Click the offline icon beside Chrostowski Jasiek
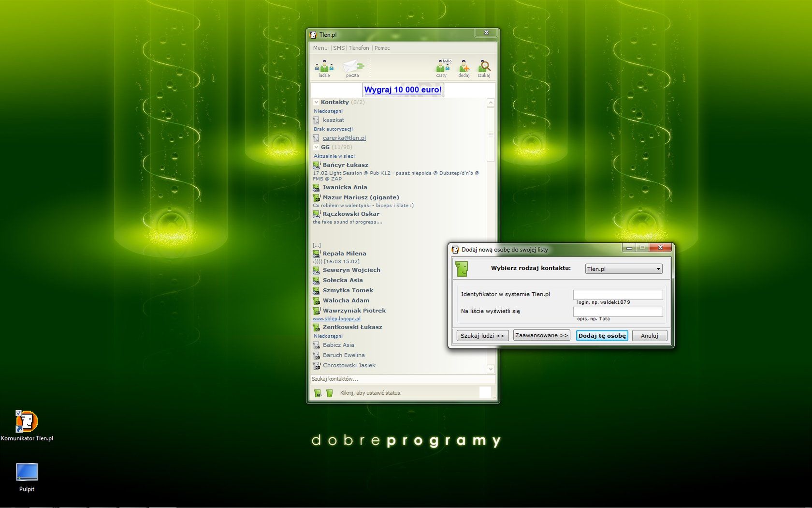The height and width of the screenshot is (508, 812). (317, 365)
